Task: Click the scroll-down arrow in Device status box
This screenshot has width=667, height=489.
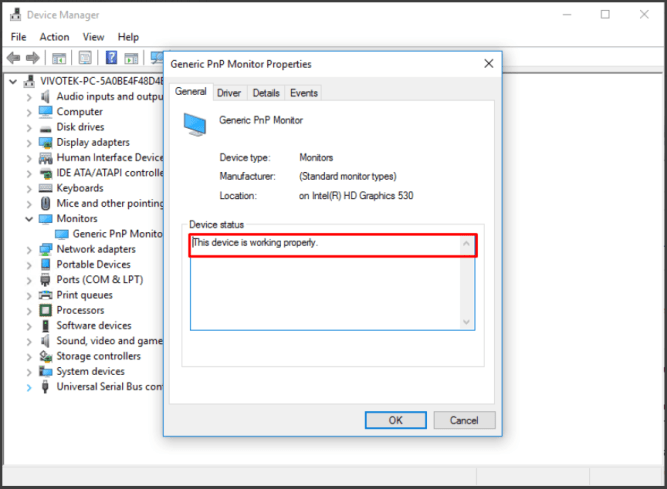Action: tap(466, 321)
